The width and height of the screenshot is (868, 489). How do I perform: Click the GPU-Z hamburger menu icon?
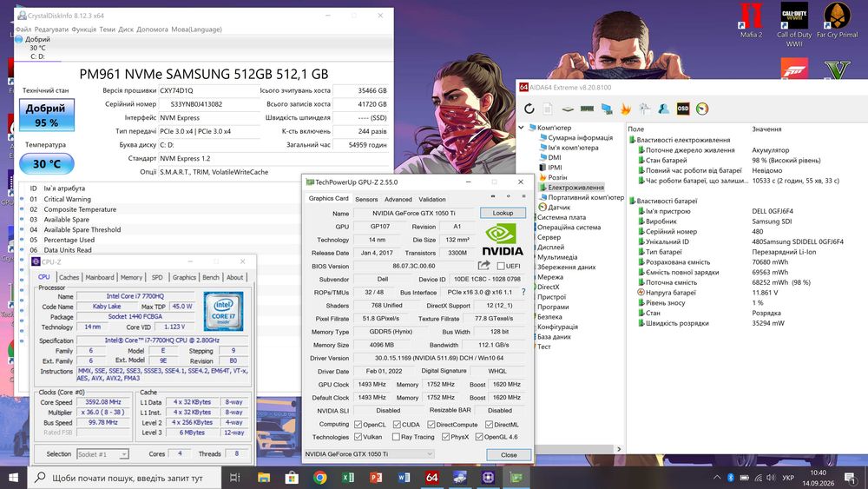click(523, 196)
